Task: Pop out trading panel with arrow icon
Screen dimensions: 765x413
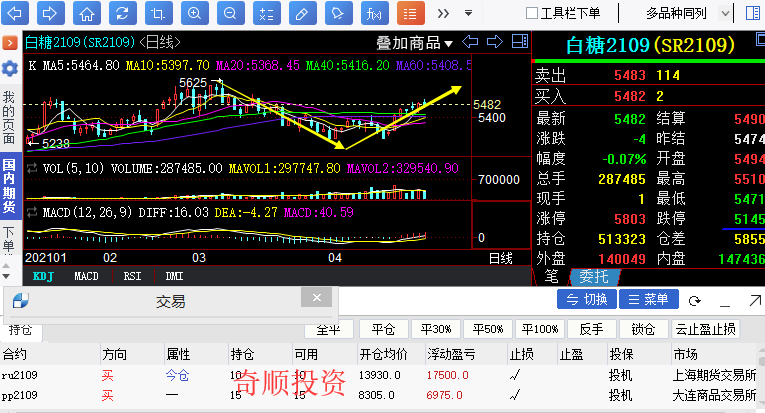Action: click(755, 300)
